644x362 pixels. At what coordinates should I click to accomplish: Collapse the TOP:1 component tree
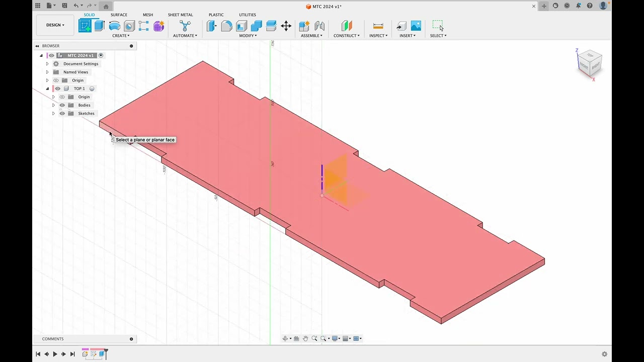[47, 88]
